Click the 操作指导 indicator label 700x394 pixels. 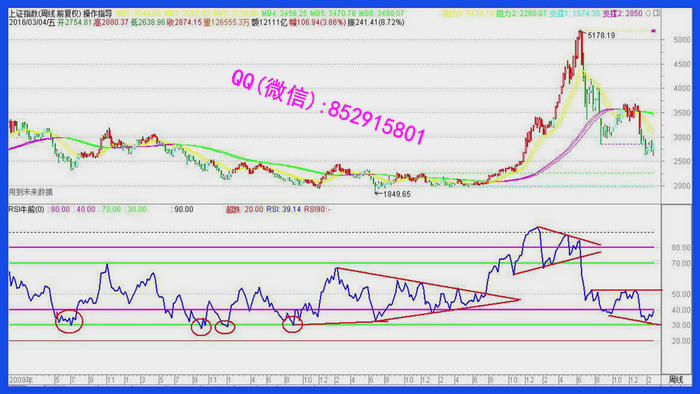(x=97, y=14)
